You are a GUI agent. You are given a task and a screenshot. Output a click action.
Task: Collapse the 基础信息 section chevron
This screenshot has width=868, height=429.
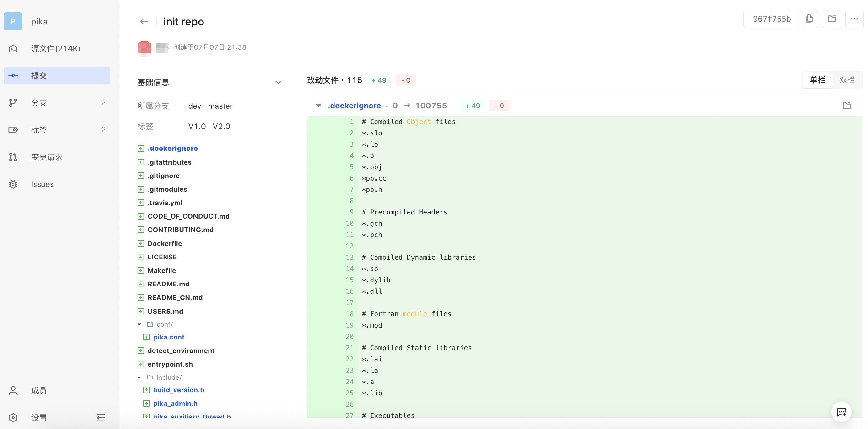(x=278, y=82)
